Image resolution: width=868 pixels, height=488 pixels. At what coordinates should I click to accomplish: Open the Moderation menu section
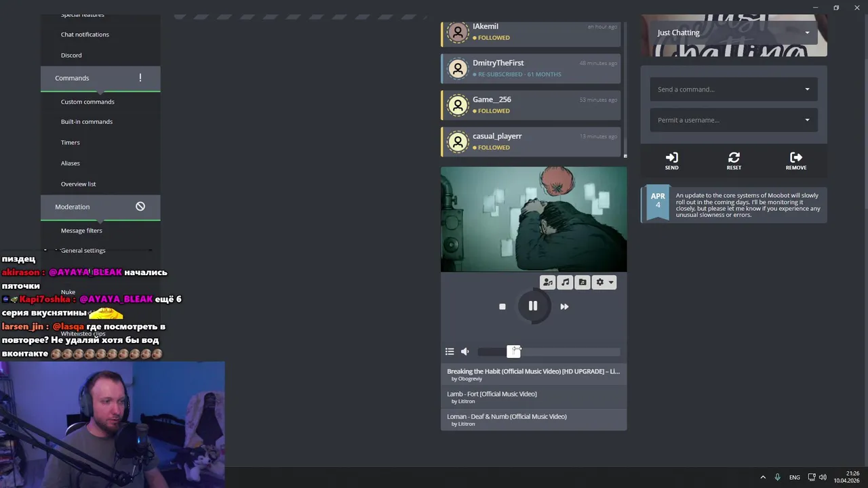click(x=100, y=207)
